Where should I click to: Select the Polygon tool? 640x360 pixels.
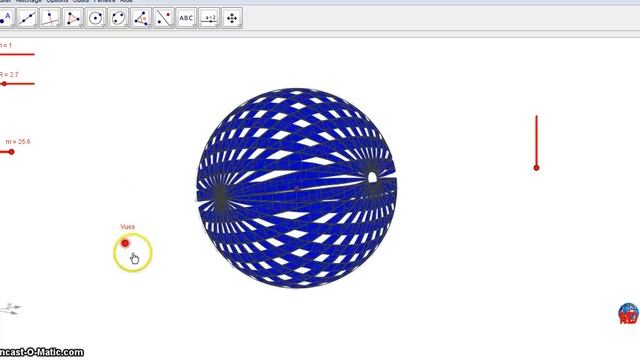[73, 18]
